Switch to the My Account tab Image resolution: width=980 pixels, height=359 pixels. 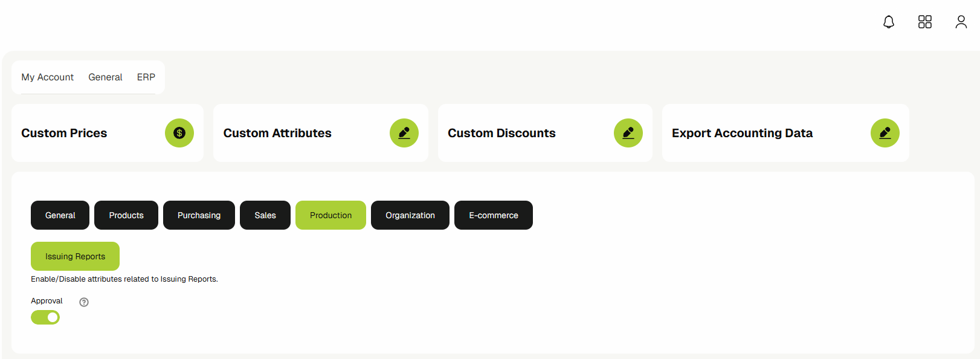pyautogui.click(x=47, y=77)
